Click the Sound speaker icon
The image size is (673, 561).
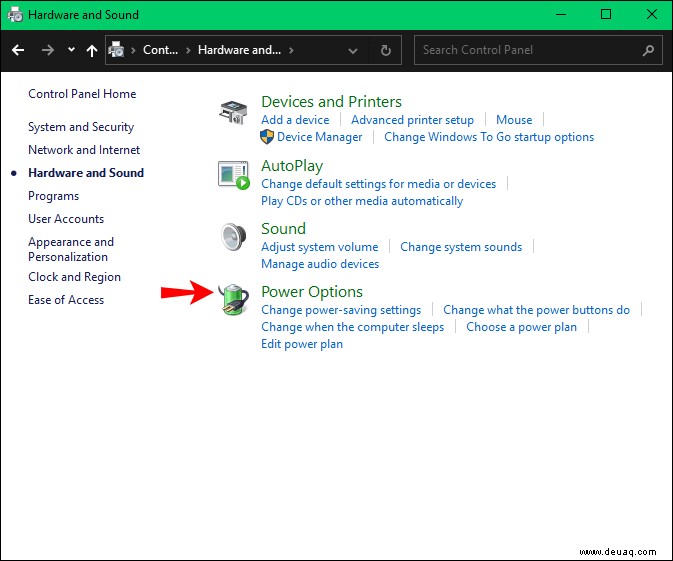tap(233, 237)
